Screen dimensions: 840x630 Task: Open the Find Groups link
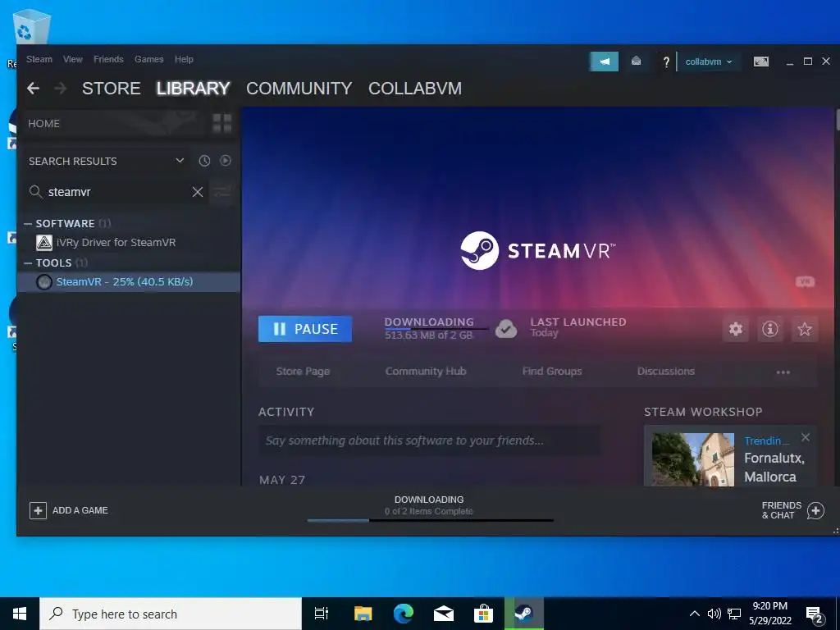[x=552, y=372]
